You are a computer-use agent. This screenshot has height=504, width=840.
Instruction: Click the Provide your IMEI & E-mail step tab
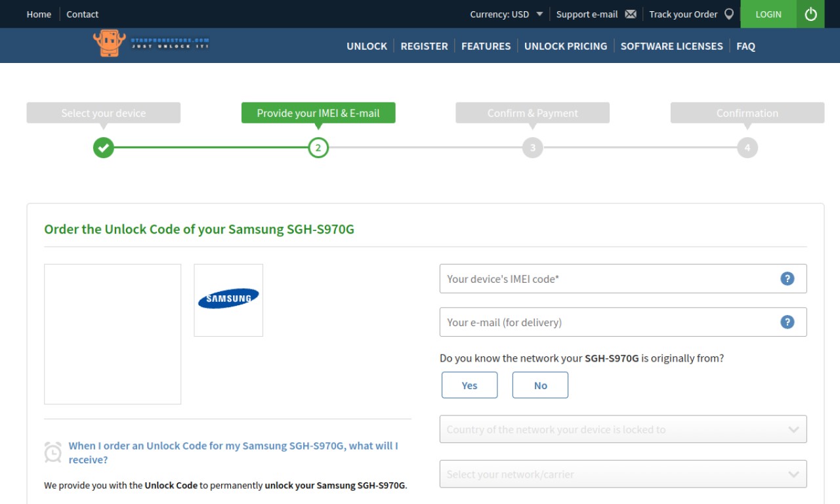click(x=318, y=113)
